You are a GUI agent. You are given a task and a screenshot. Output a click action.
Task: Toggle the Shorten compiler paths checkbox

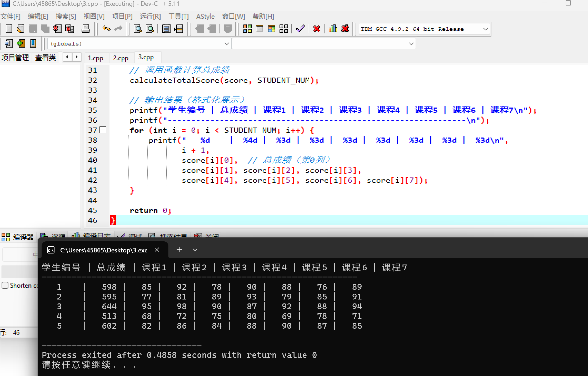click(5, 285)
